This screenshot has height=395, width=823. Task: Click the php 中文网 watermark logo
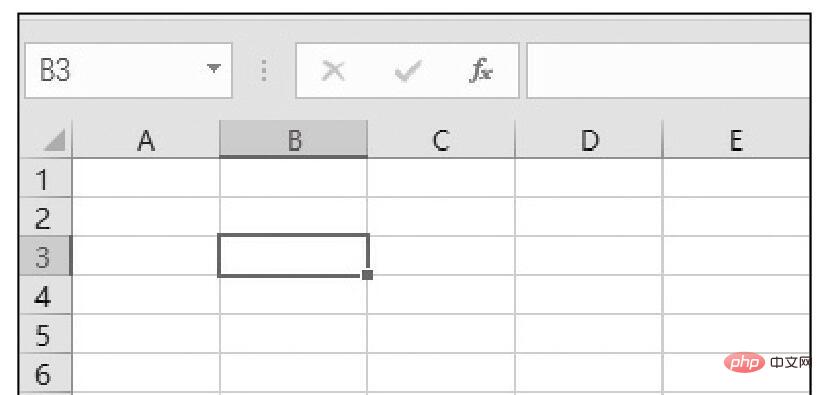coord(768,362)
